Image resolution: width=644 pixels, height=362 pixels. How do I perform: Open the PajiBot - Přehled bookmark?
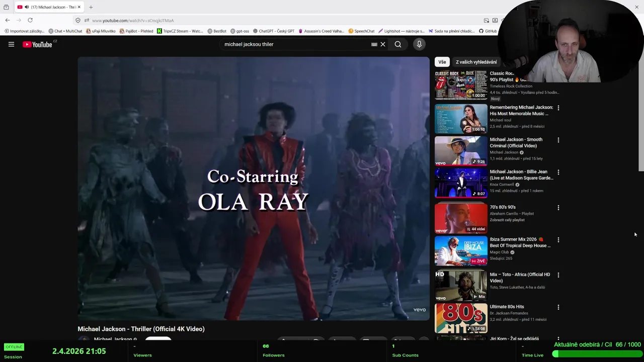136,31
